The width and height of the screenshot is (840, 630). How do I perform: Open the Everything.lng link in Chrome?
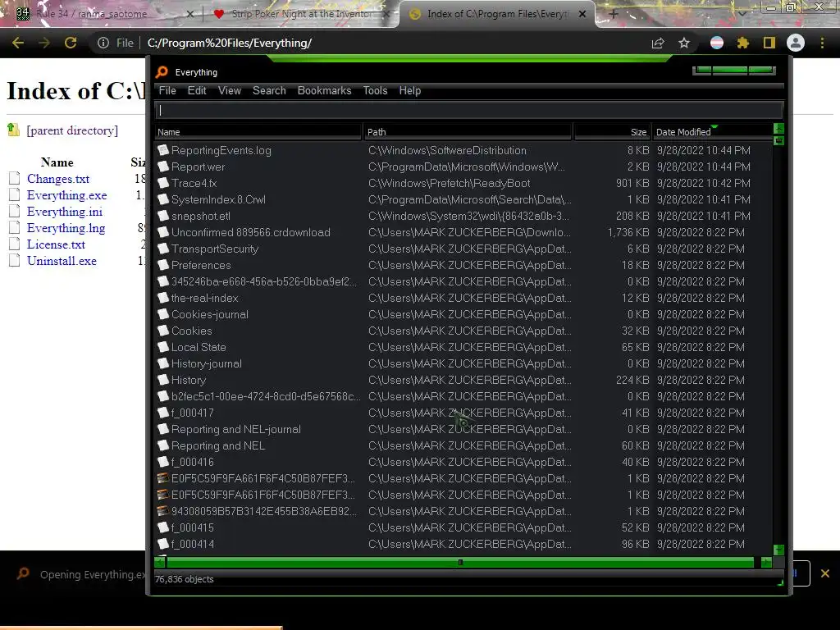66,228
